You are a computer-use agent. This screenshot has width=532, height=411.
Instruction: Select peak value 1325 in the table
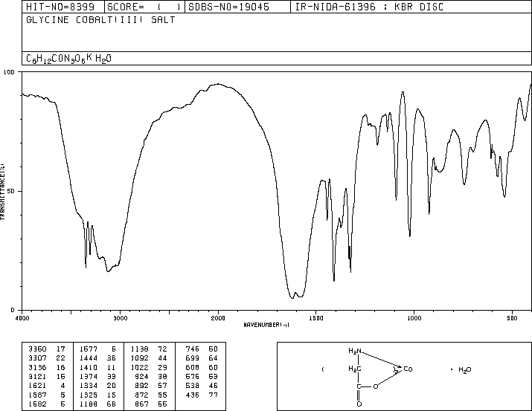coord(89,395)
